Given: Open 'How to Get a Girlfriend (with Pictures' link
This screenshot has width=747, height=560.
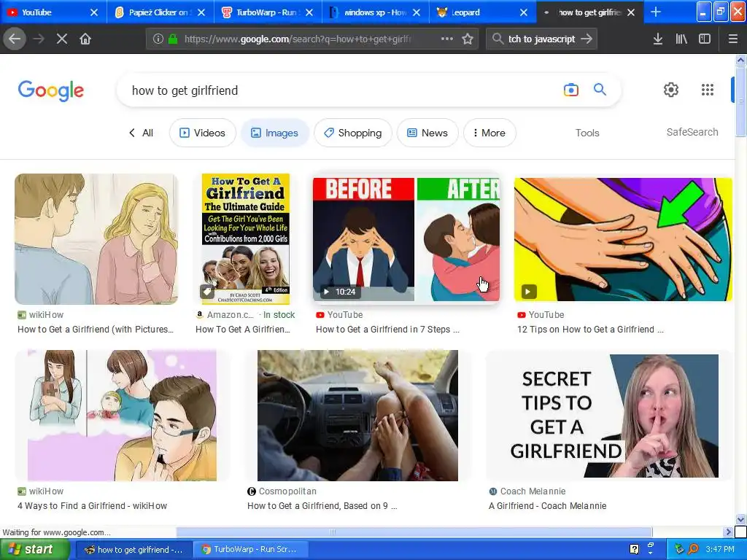Looking at the screenshot, I should 96,329.
